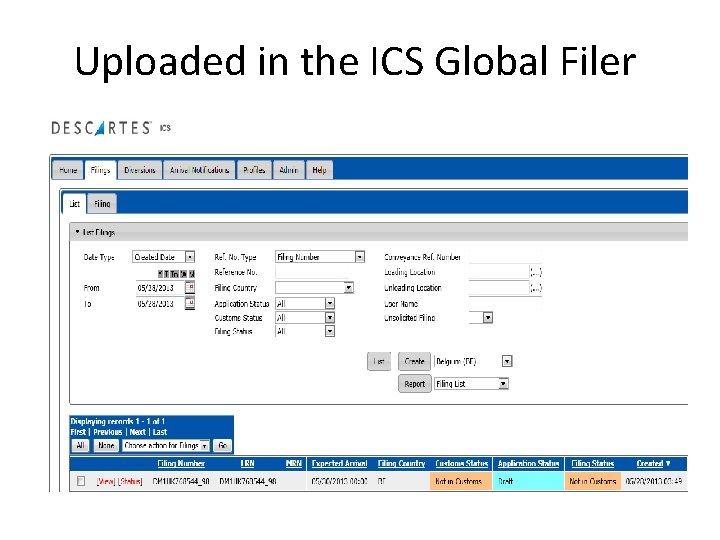Open calendar picker beside To date
Image resolution: width=720 pixels, height=540 pixels.
(x=190, y=303)
